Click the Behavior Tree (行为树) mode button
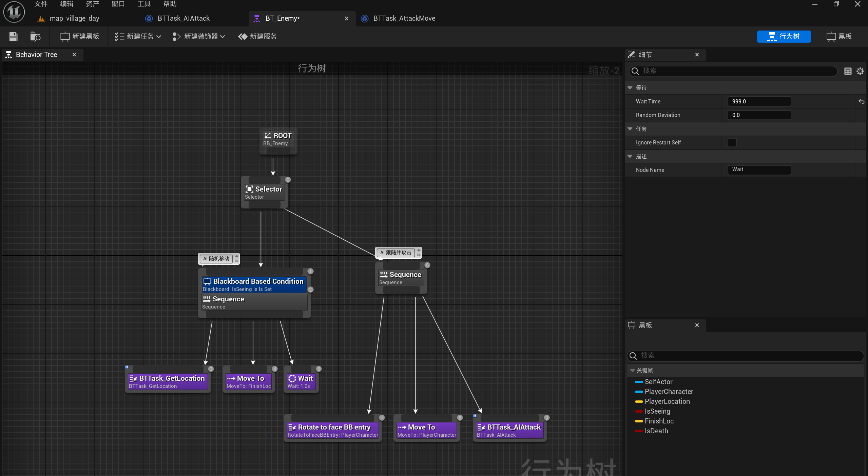 click(x=784, y=37)
